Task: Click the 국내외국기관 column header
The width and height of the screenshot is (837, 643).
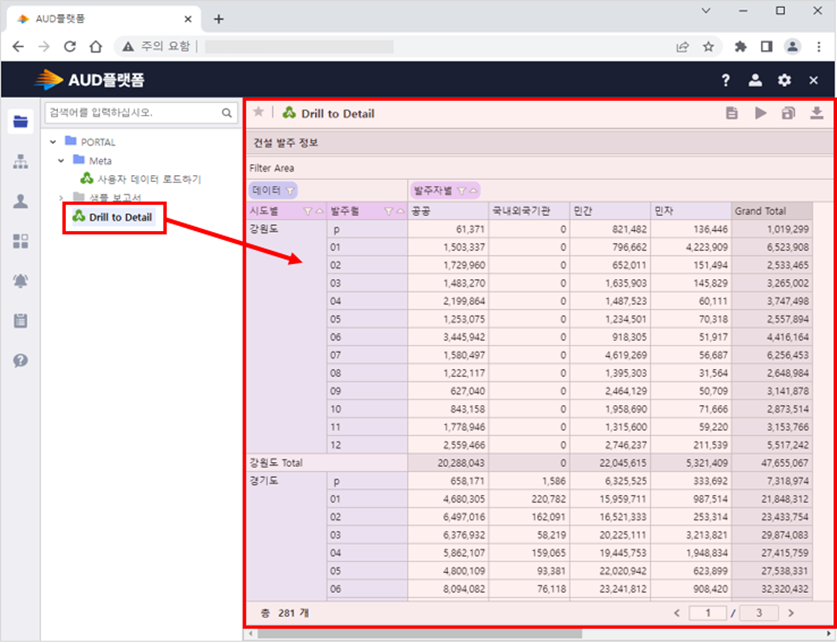Action: 530,211
